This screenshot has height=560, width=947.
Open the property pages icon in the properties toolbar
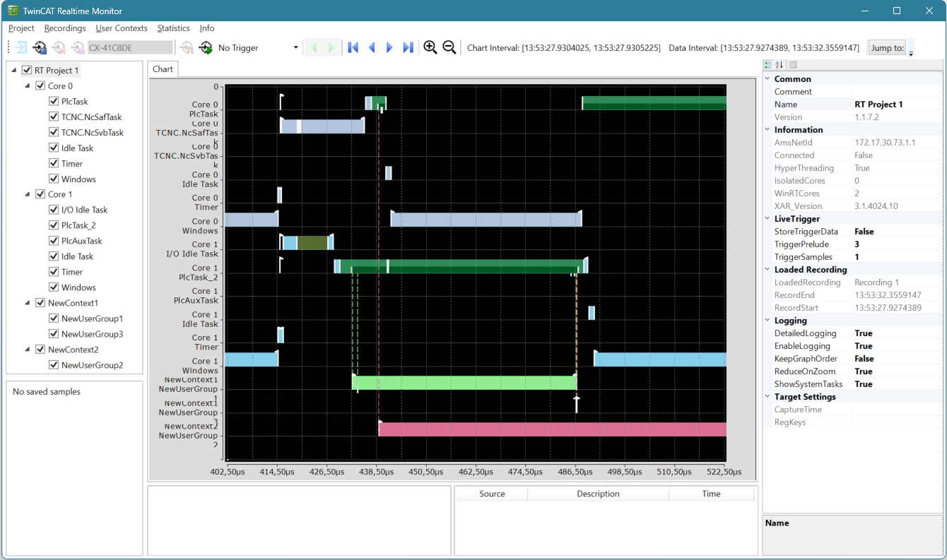coord(793,65)
